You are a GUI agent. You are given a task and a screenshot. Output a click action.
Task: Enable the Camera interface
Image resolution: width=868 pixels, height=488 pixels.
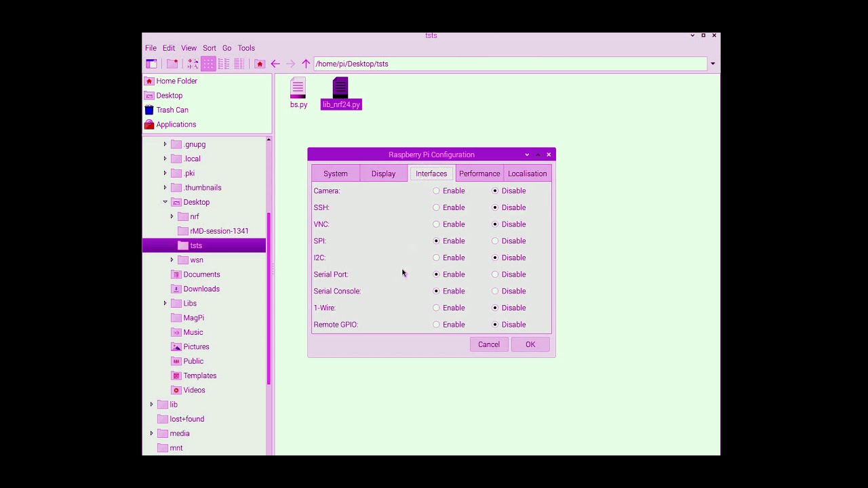pos(436,191)
